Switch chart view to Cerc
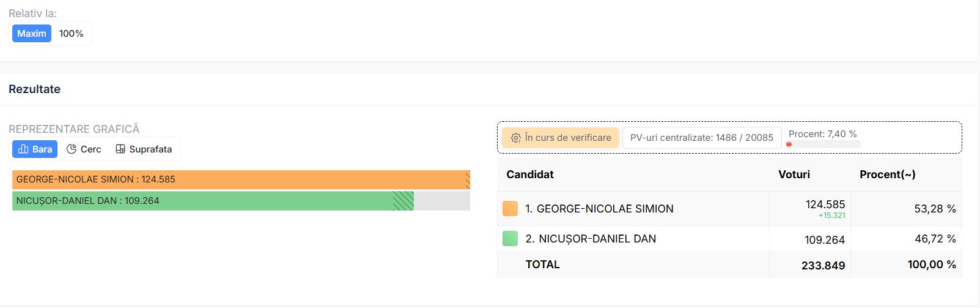The height and width of the screenshot is (308, 980). 84,149
